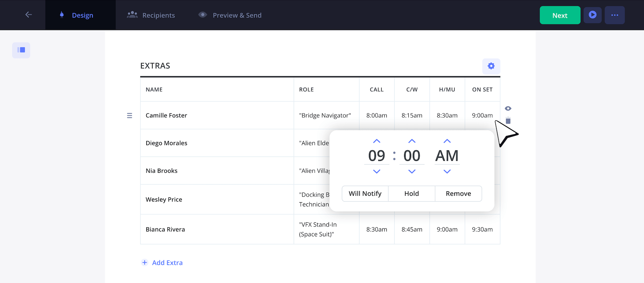Click the 09 hour field
644x283 pixels.
point(377,156)
